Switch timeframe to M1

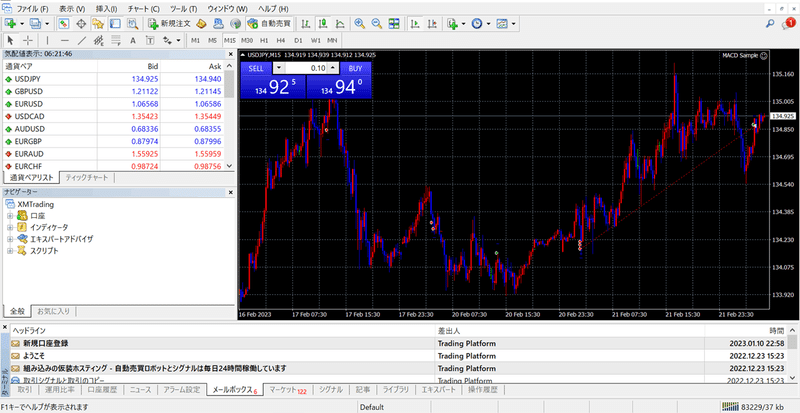195,40
